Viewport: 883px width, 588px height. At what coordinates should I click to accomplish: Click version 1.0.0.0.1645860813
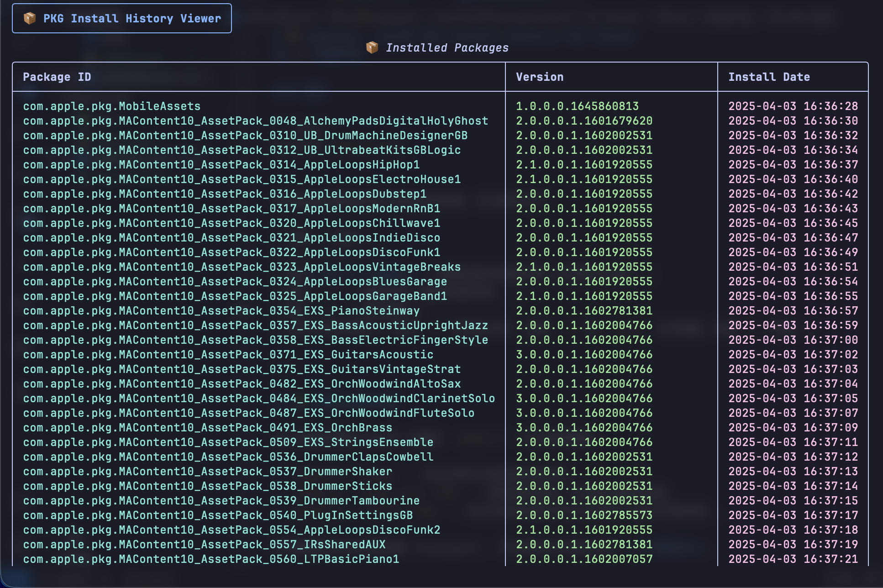pos(578,106)
